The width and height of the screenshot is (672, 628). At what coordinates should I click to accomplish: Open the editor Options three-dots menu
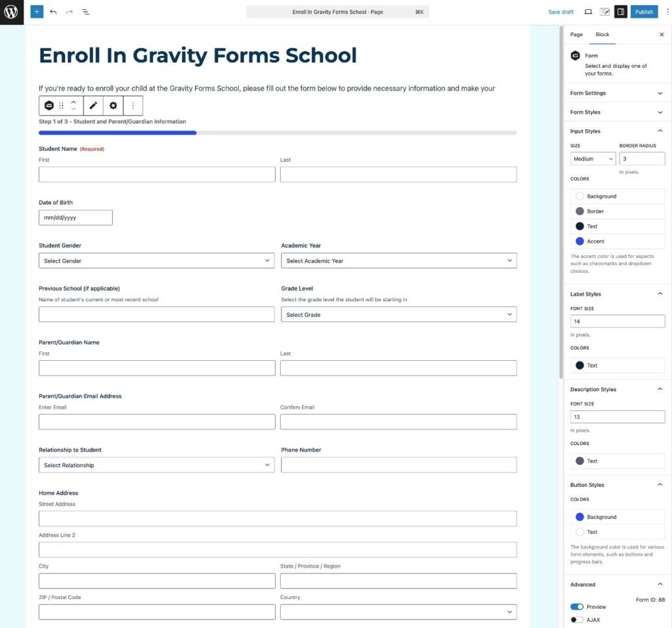(667, 12)
